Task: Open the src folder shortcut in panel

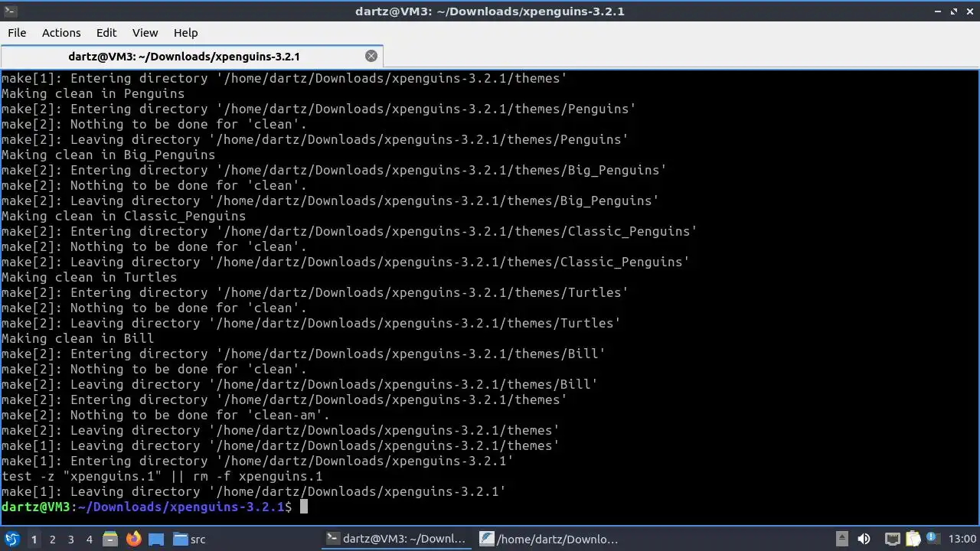Action: pyautogui.click(x=189, y=540)
